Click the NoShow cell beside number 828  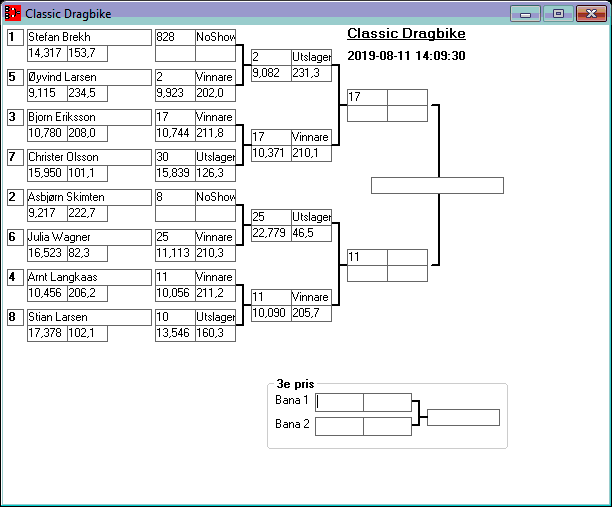pyautogui.click(x=215, y=37)
